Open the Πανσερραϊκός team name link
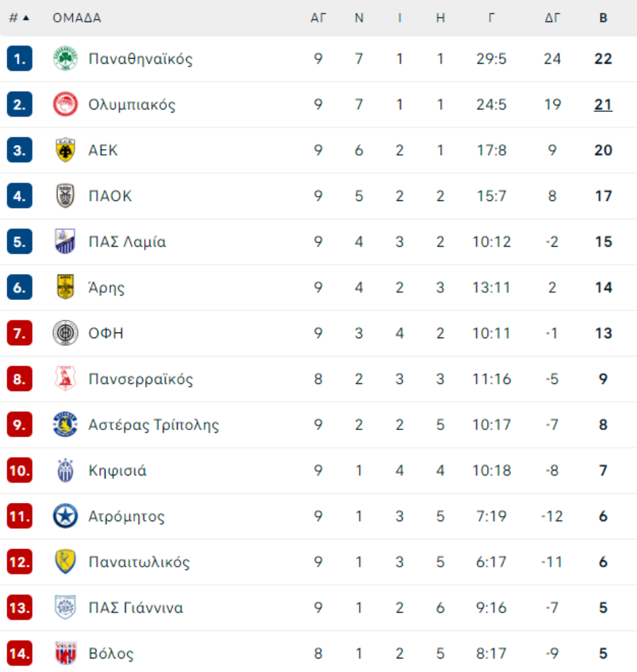The width and height of the screenshot is (637, 672). pos(141,379)
